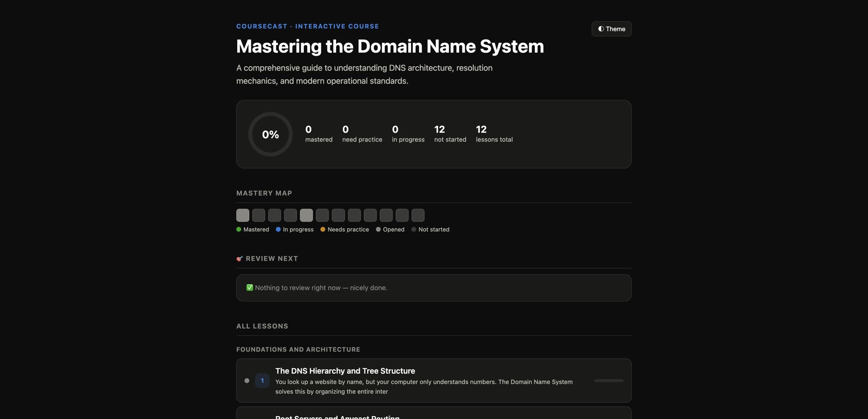The width and height of the screenshot is (868, 419).
Task: Toggle the Theme button
Action: (x=611, y=29)
